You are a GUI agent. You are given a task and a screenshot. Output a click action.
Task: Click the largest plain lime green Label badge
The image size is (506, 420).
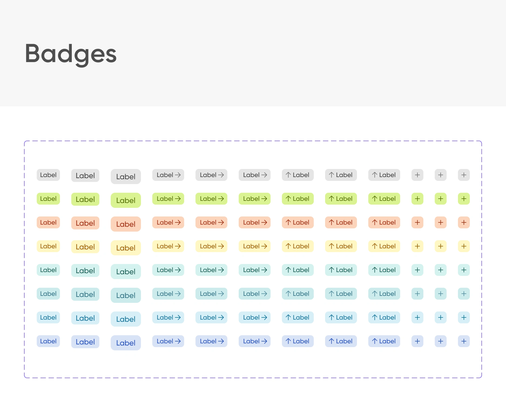(126, 200)
